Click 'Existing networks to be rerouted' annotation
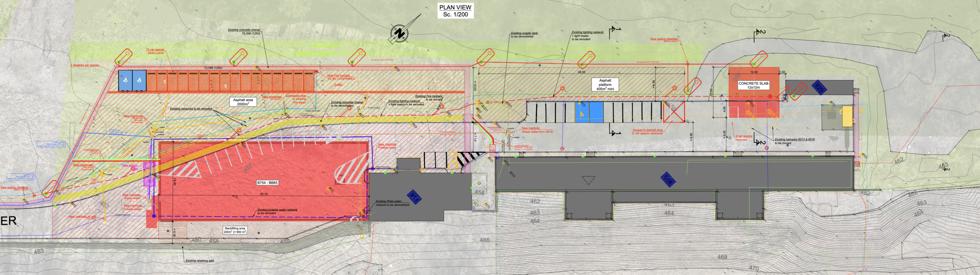Image resolution: width=980 pixels, height=275 pixels. click(191, 109)
